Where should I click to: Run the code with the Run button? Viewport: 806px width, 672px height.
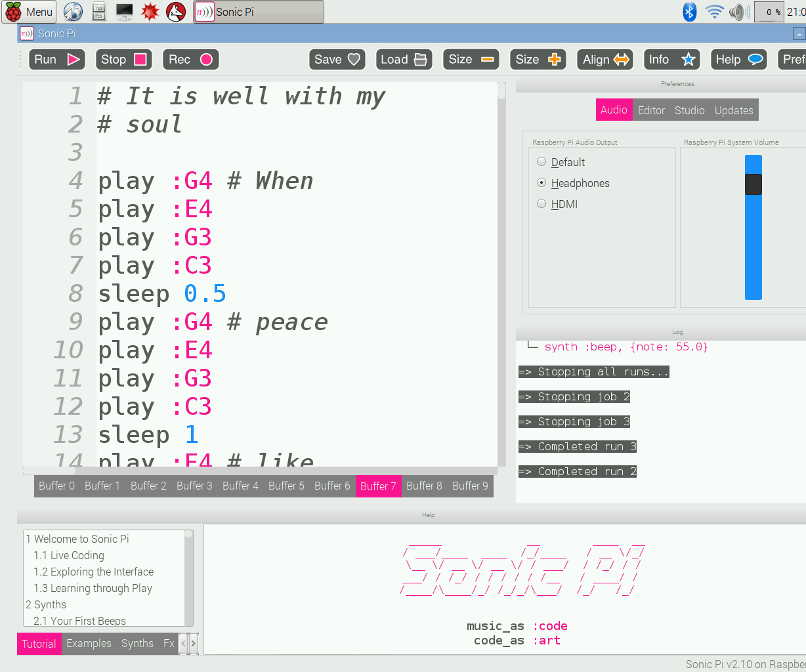[x=56, y=59]
